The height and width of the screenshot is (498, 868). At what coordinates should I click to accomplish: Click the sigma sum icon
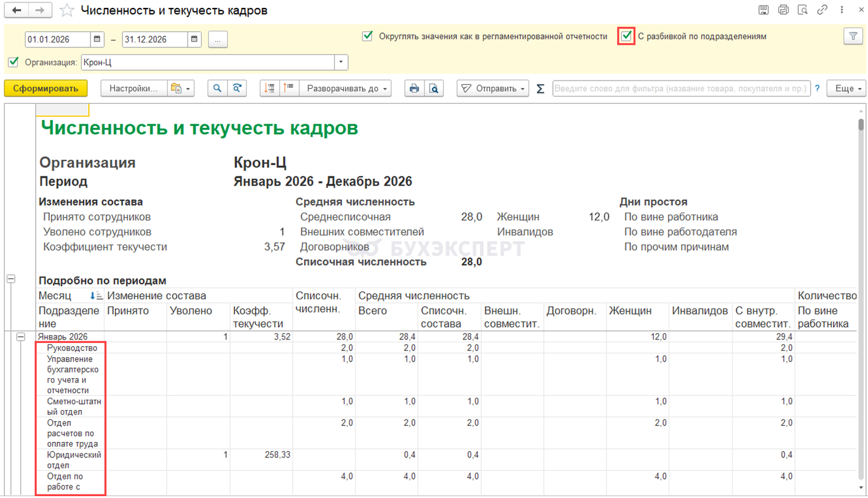tap(540, 89)
